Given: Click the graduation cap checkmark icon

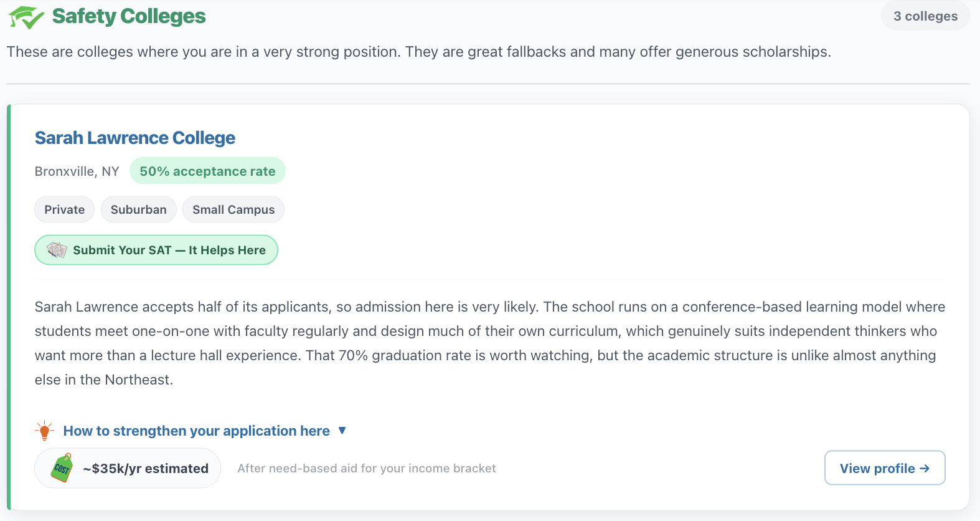Looking at the screenshot, I should [x=26, y=17].
